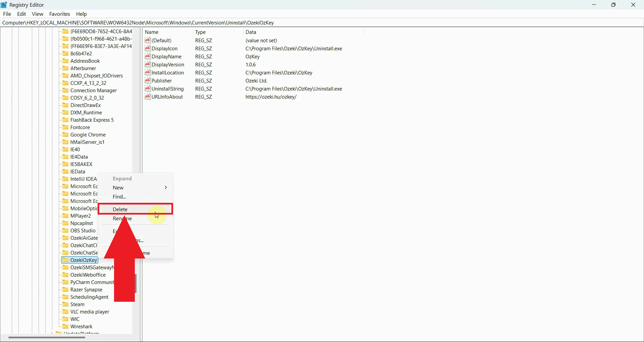Click the Registry Editor title bar icon
The height and width of the screenshot is (342, 644).
[x=4, y=5]
